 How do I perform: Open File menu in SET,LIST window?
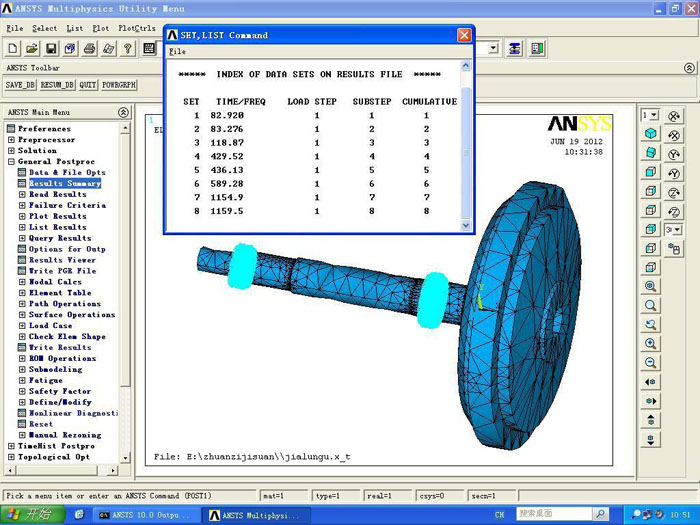[176, 51]
